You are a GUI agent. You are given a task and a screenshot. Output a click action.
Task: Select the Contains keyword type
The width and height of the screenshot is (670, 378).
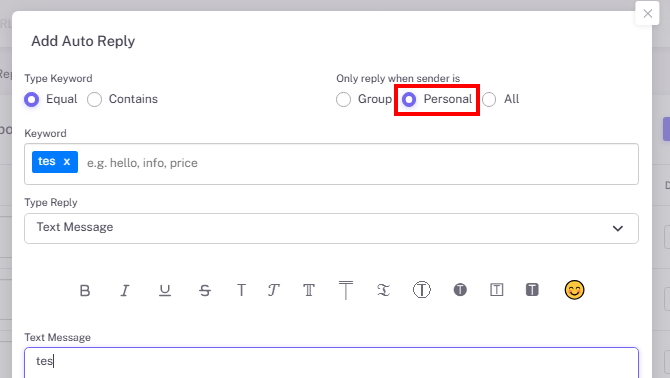122,99
